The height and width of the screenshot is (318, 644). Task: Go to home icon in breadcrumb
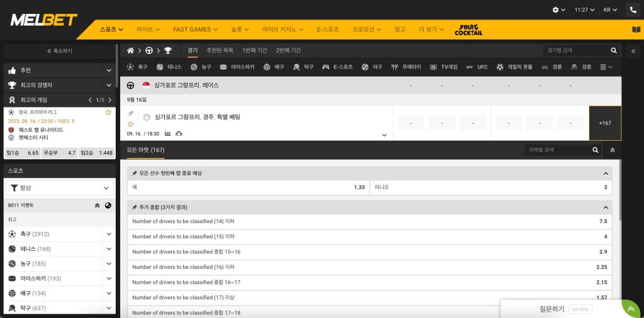click(131, 50)
